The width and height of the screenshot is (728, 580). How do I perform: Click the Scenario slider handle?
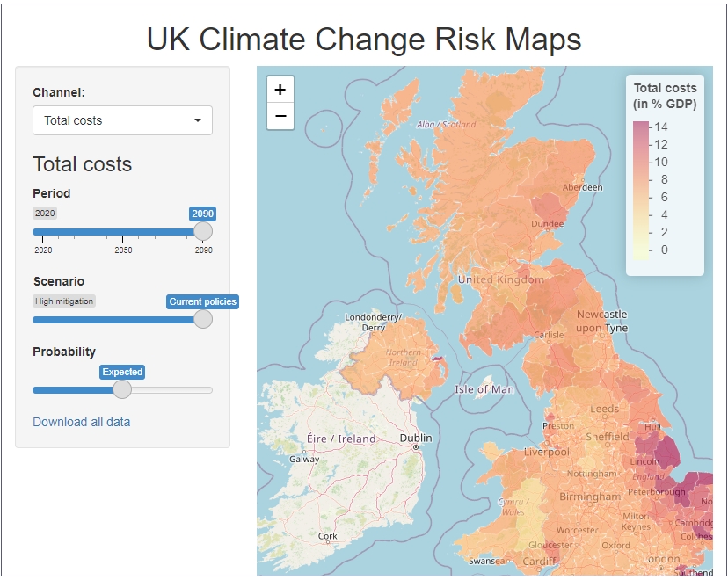click(x=203, y=319)
